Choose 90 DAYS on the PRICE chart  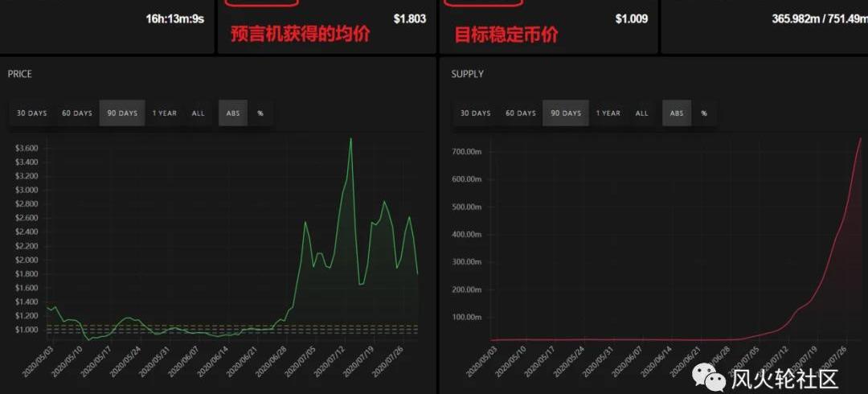click(x=122, y=113)
